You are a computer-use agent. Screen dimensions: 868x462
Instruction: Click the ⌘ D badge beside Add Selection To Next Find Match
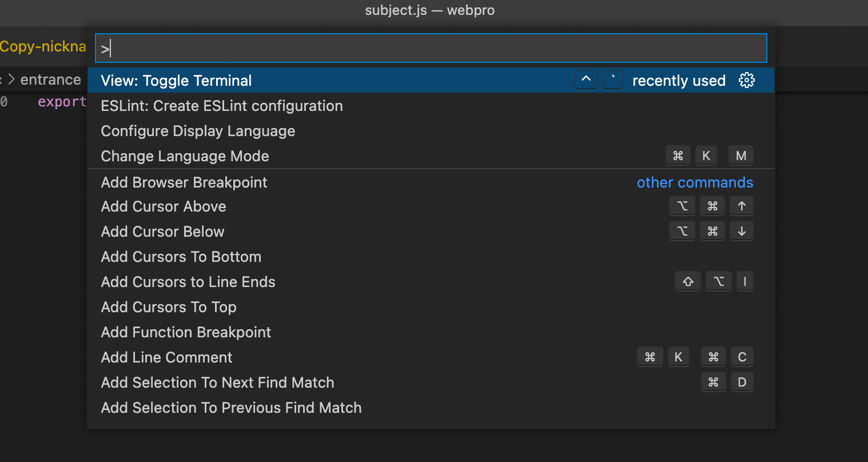point(727,382)
